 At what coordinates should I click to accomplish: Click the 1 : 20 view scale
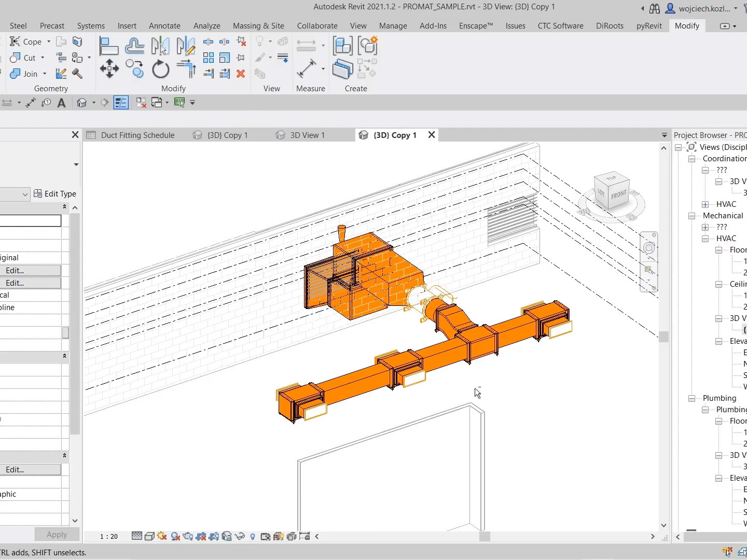[x=109, y=536]
